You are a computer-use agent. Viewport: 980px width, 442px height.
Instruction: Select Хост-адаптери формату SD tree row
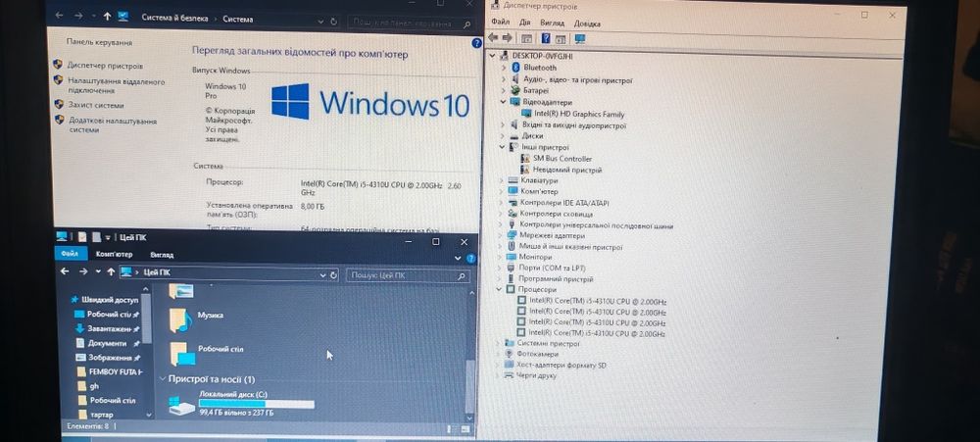click(561, 366)
